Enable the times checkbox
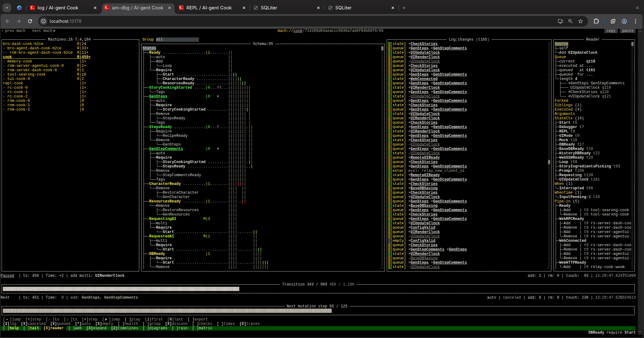Viewport: 644px width, 338px height. click(226, 324)
